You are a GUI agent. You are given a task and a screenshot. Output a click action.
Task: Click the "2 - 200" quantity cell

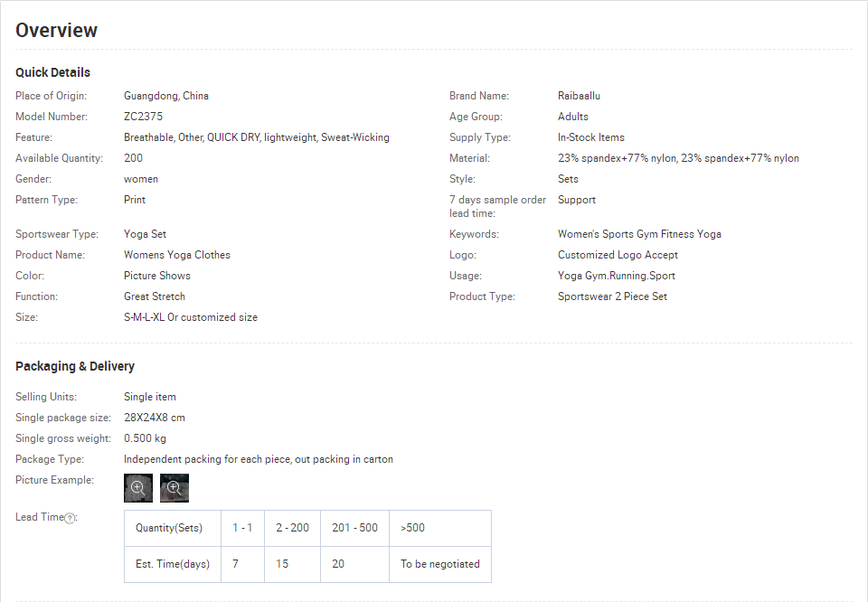point(292,528)
